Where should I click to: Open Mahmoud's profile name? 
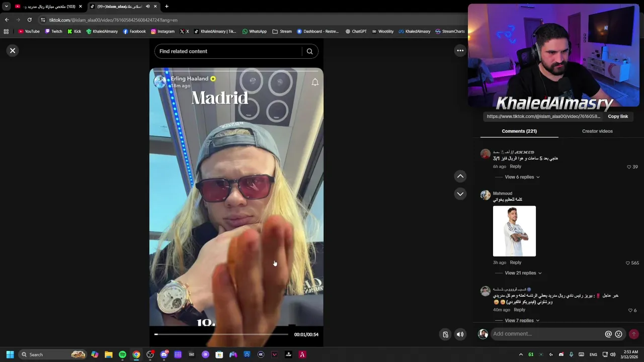coord(503,194)
